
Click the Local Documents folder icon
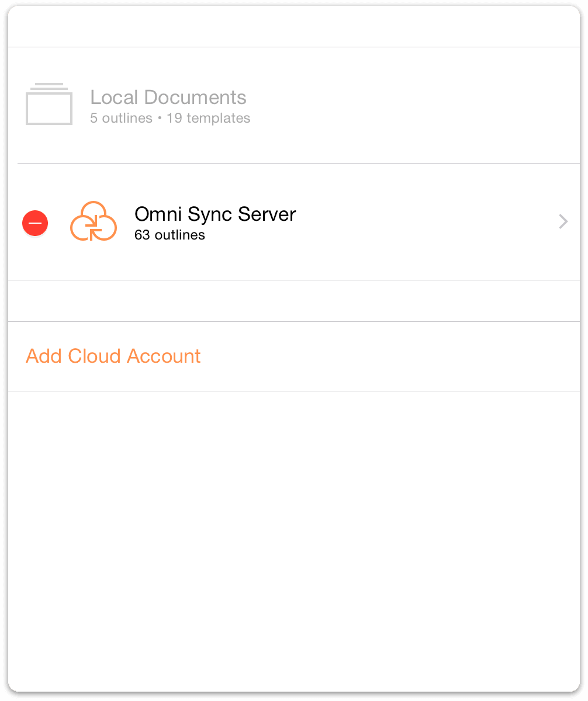pyautogui.click(x=49, y=104)
